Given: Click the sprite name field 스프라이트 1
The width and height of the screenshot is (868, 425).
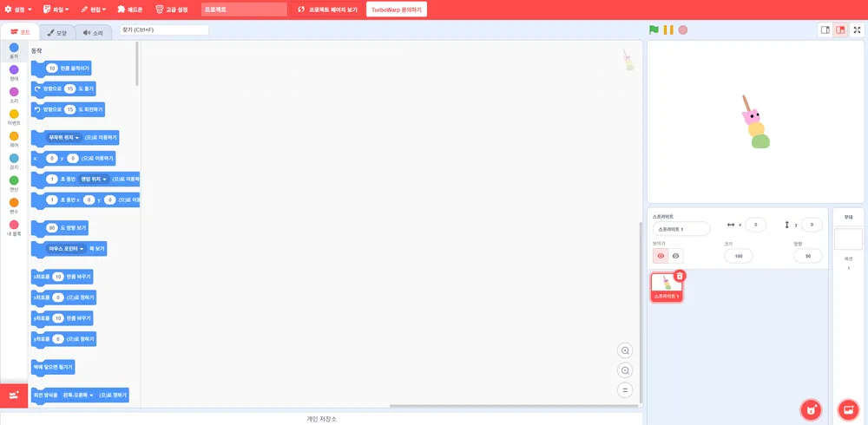Looking at the screenshot, I should [x=681, y=229].
